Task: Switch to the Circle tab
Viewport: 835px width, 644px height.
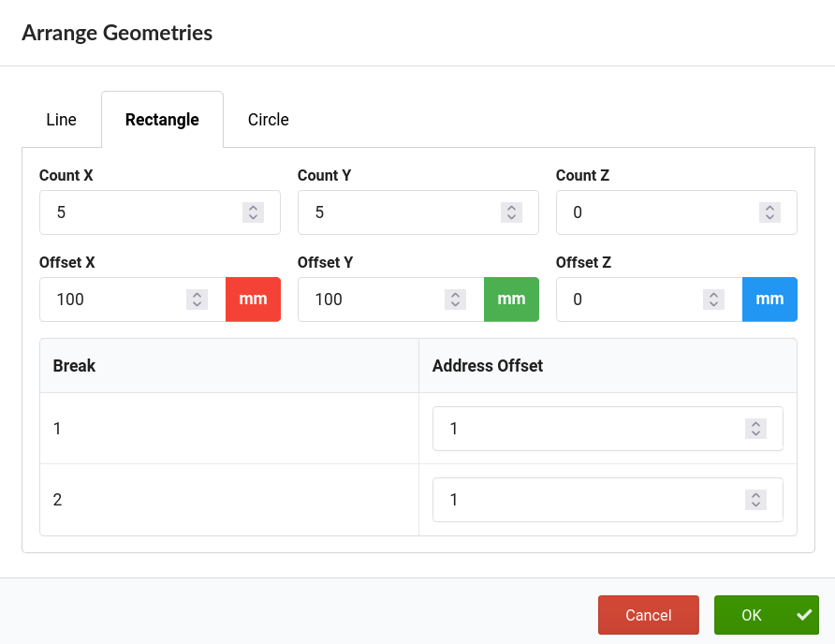Action: 269,119
